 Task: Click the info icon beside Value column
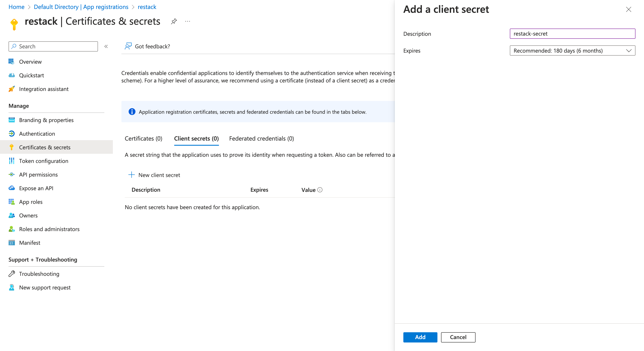click(321, 190)
